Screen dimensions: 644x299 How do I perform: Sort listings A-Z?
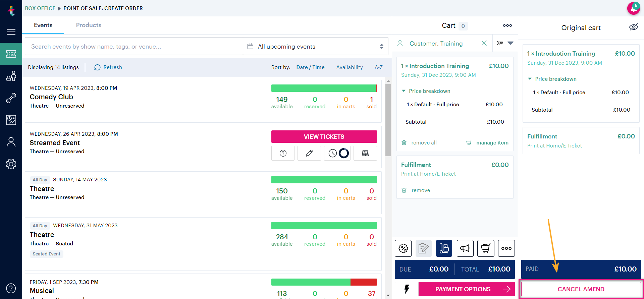pyautogui.click(x=379, y=67)
